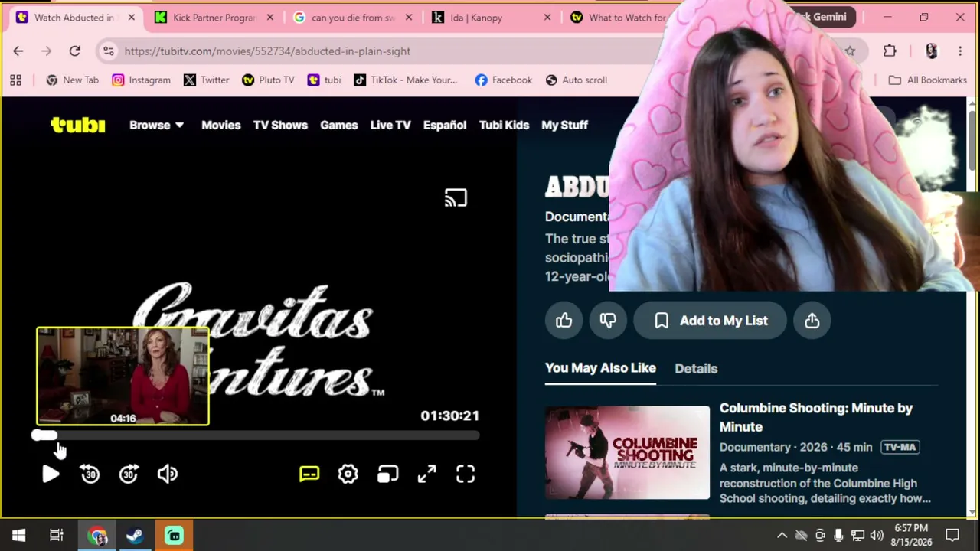Open the TikTok bookmark

coord(406,80)
